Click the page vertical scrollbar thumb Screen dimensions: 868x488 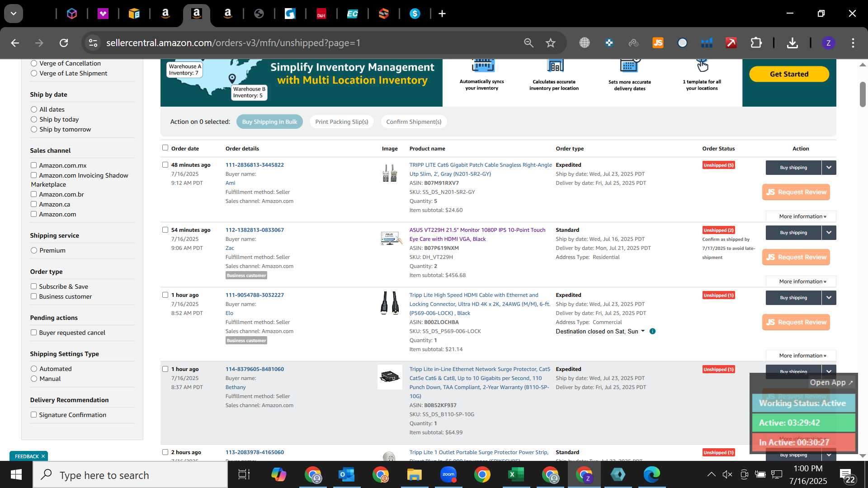pos(863,94)
